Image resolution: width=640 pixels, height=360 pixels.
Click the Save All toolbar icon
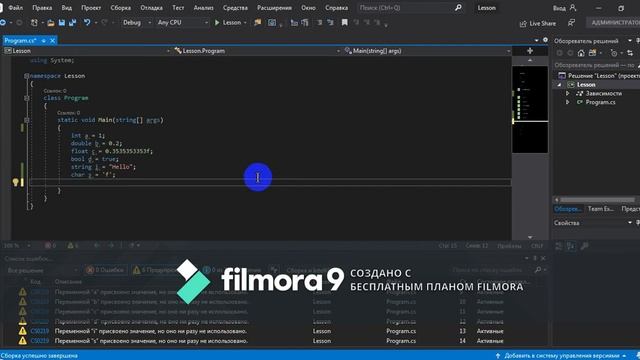(72, 22)
